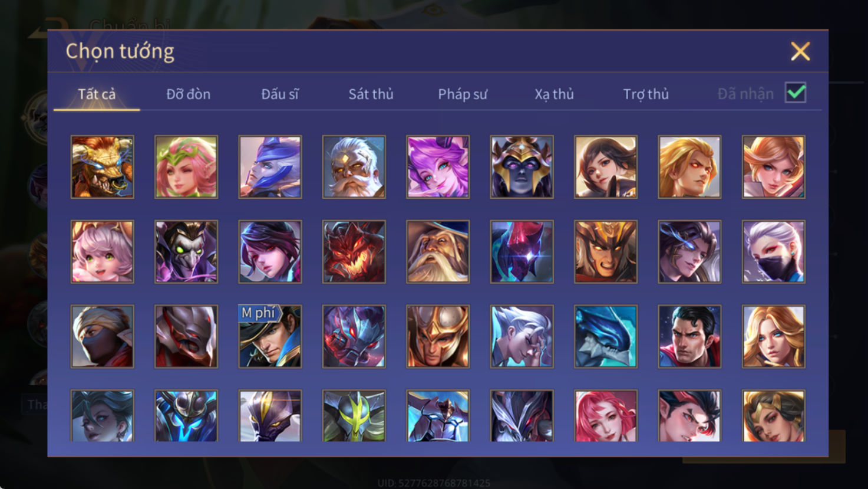Select the Superman hero portrait
868x489 pixels.
tap(689, 336)
